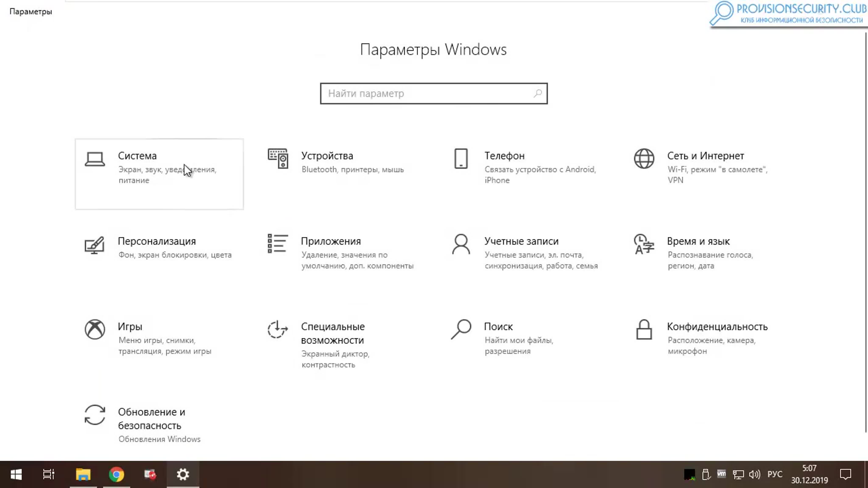
Task: Click the USB safely remove tray icon
Action: (706, 474)
